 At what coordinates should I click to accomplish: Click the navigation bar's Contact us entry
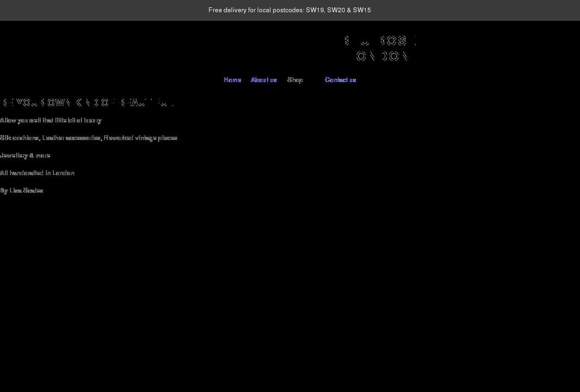[340, 79]
